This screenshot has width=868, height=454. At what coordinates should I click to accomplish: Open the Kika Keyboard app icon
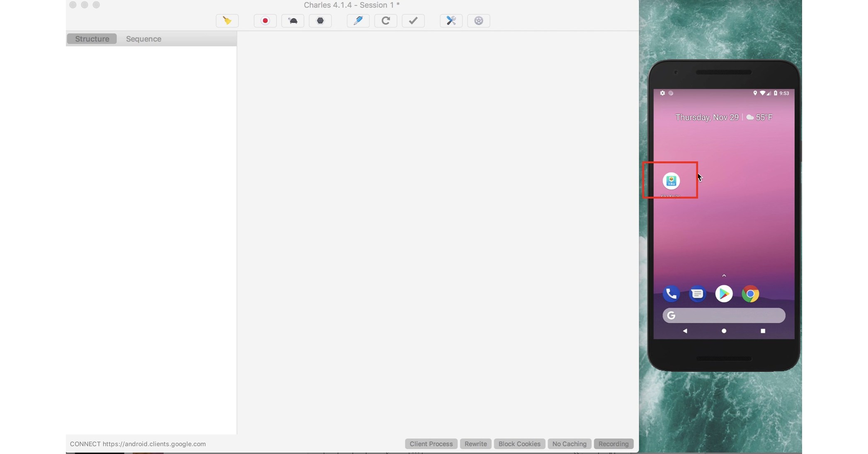click(x=671, y=181)
